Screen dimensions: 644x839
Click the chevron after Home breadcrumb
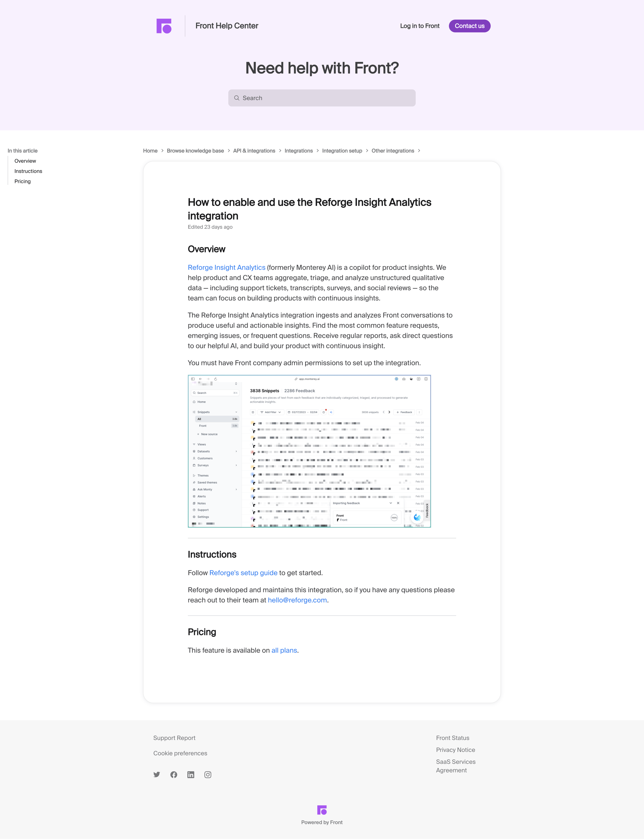tap(162, 151)
